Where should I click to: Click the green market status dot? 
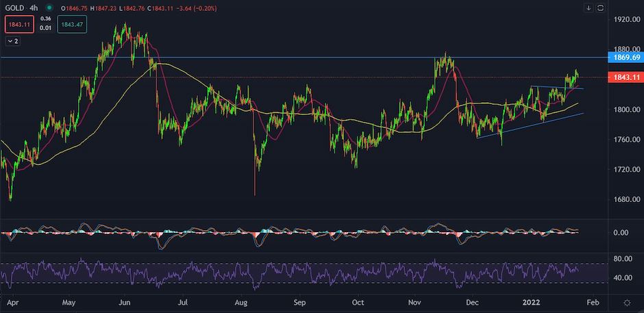[49, 8]
